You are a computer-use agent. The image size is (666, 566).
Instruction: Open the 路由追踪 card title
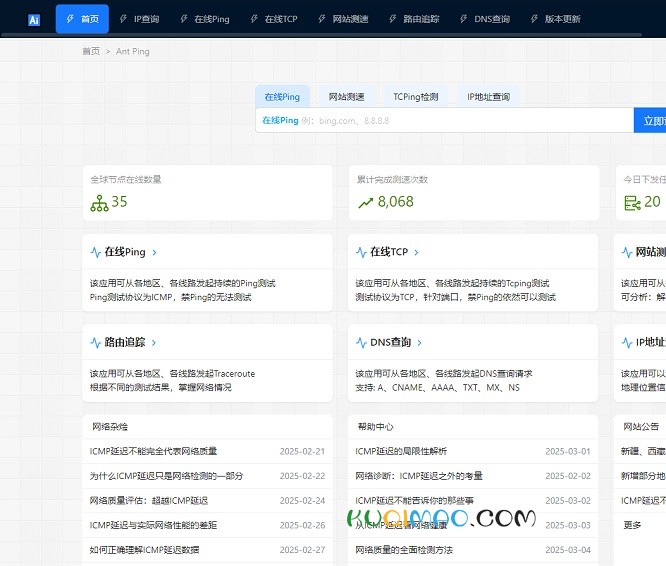pyautogui.click(x=125, y=343)
